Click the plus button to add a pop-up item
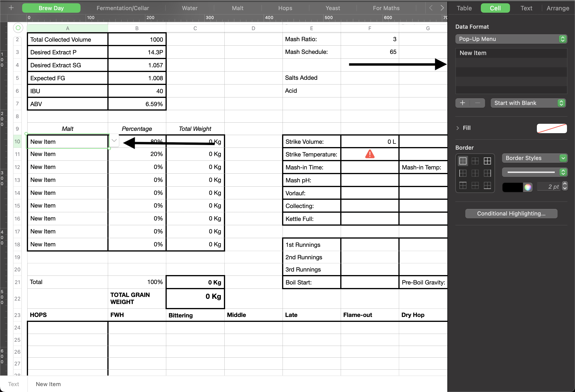The image size is (575, 392). (x=462, y=103)
